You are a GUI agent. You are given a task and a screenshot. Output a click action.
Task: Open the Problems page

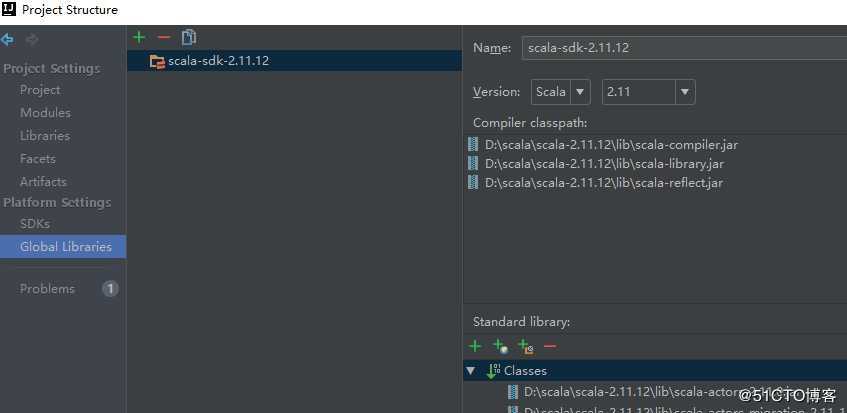[x=47, y=289]
